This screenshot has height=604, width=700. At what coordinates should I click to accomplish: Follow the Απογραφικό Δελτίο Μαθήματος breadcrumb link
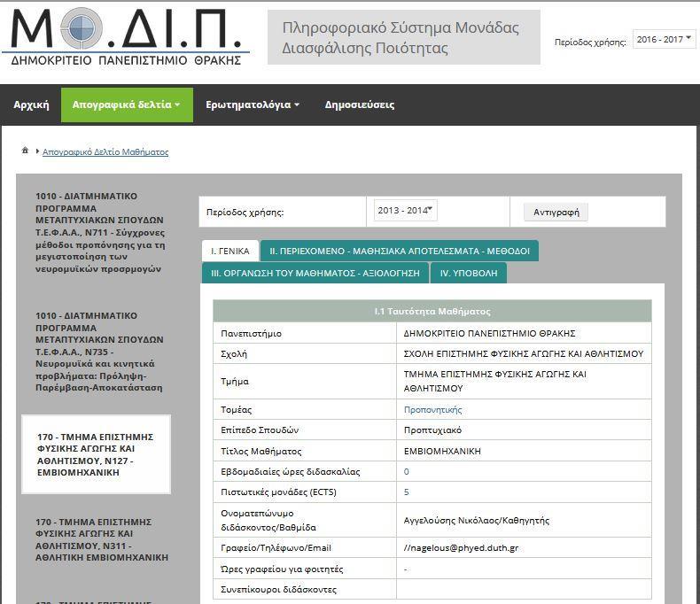point(105,151)
